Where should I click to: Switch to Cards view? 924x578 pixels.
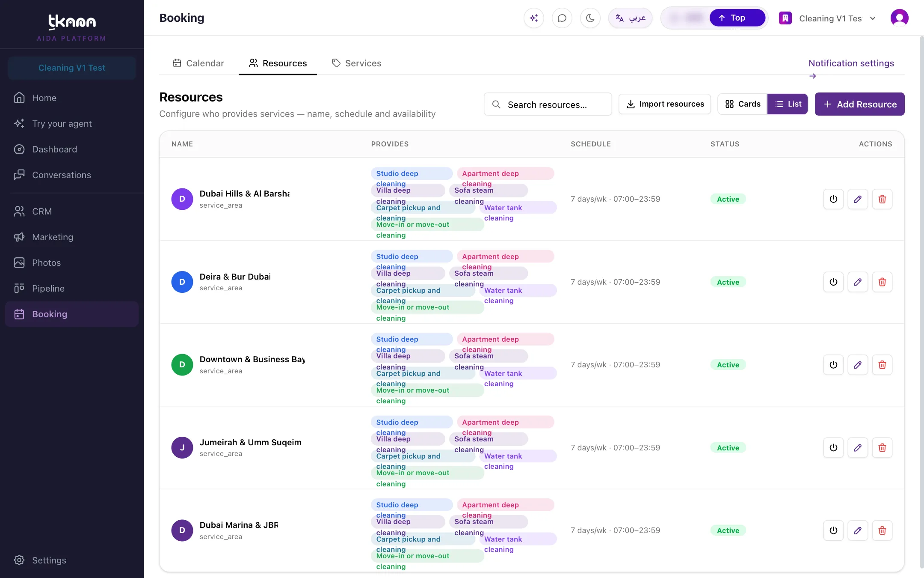point(743,104)
